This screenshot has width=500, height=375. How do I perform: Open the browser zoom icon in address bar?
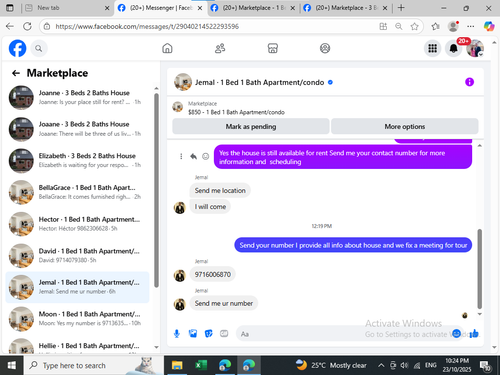pos(399,26)
